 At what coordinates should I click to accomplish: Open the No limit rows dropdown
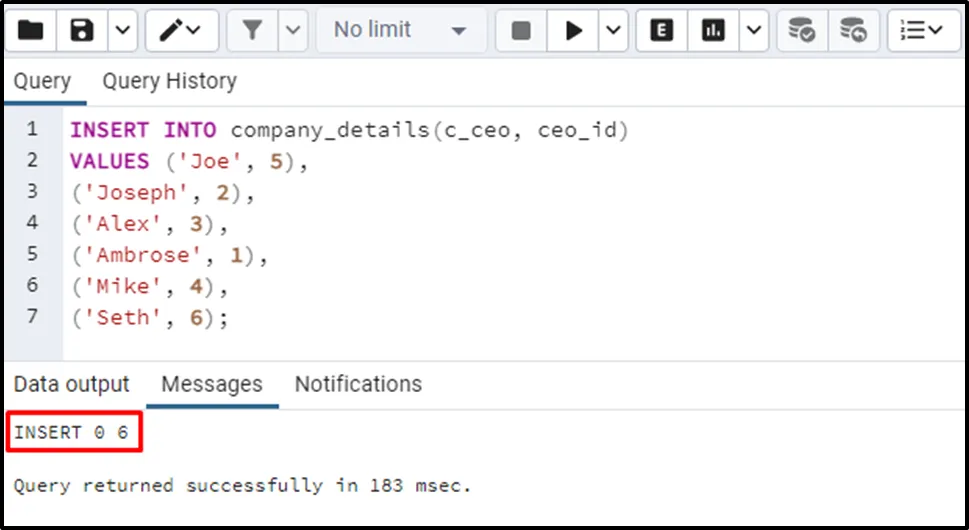(402, 31)
